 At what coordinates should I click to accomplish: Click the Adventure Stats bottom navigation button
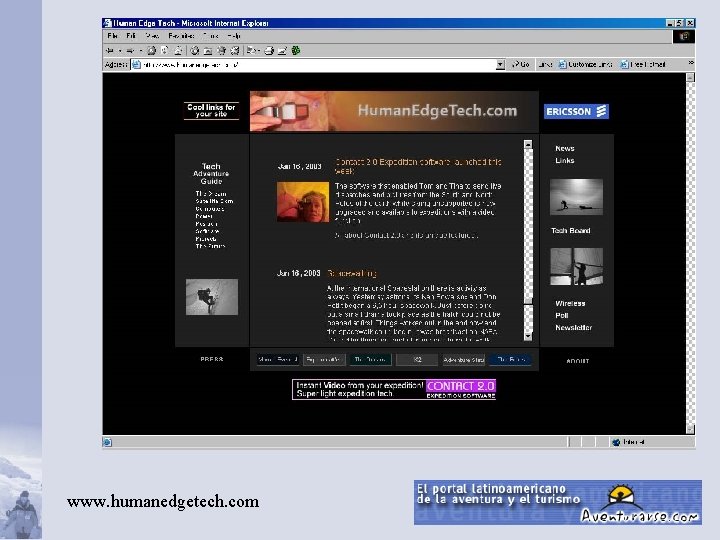[463, 360]
